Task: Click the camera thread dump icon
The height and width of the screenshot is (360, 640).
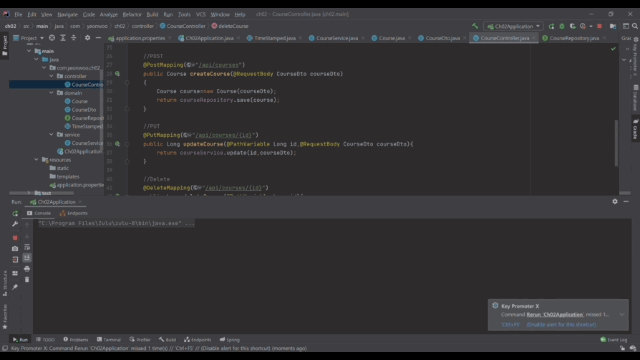Action: (x=15, y=248)
